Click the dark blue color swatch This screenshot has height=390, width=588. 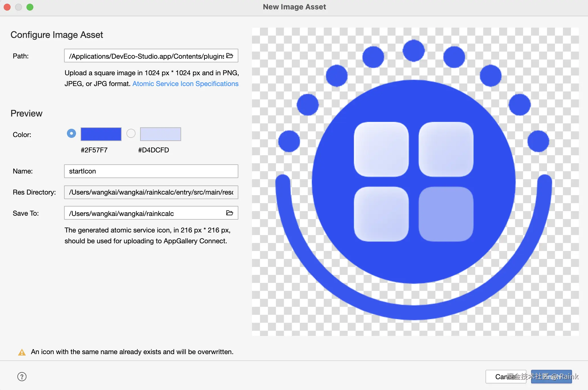[x=101, y=134]
